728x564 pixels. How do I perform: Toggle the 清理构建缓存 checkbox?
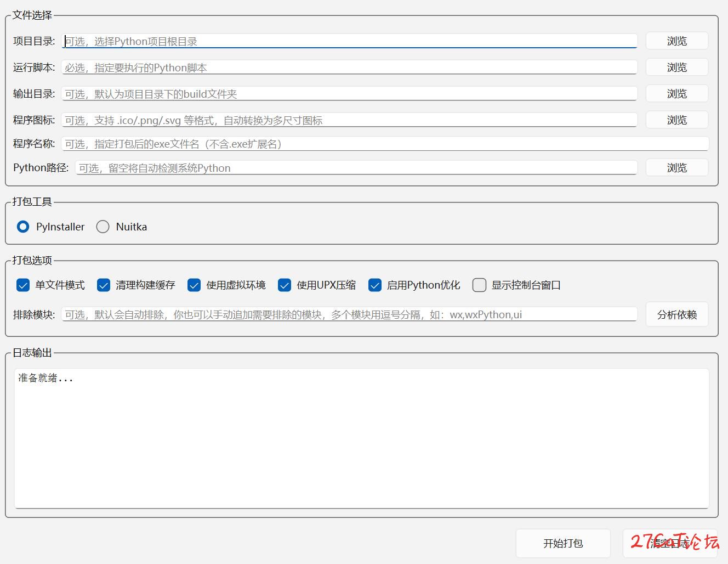point(104,285)
